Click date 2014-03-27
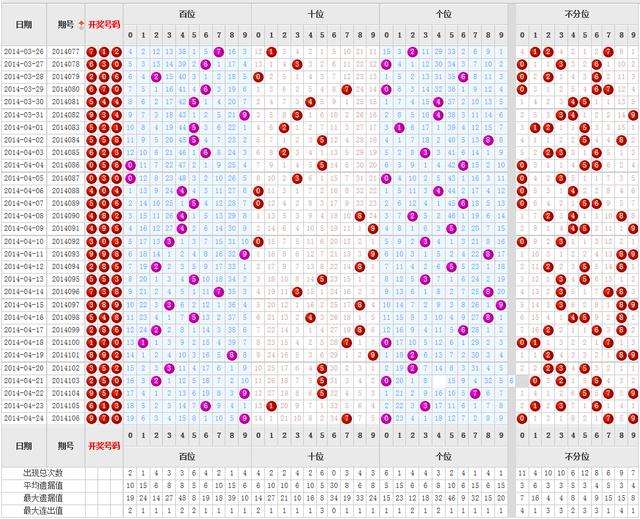Viewport: 640px width, 519px height. (x=24, y=64)
